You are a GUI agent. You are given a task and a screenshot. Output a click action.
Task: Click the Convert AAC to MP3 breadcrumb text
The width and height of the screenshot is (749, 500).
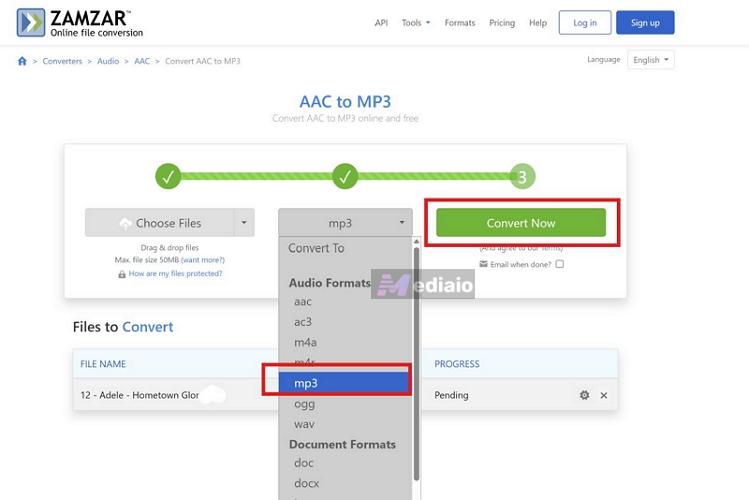[x=203, y=61]
